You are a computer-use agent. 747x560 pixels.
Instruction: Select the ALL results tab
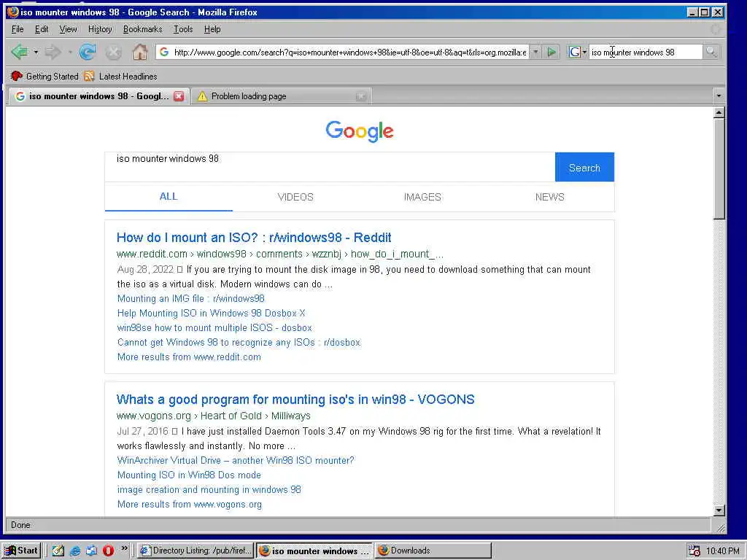[169, 197]
